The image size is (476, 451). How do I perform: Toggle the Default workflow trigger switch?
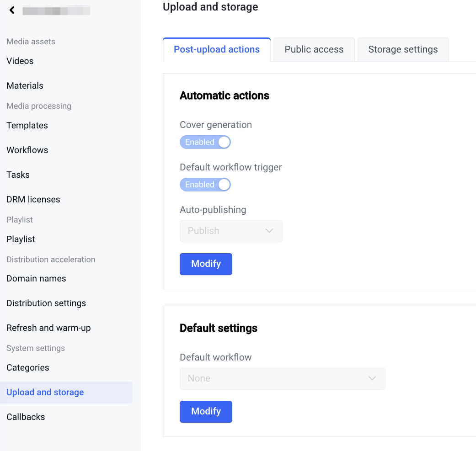coord(205,185)
